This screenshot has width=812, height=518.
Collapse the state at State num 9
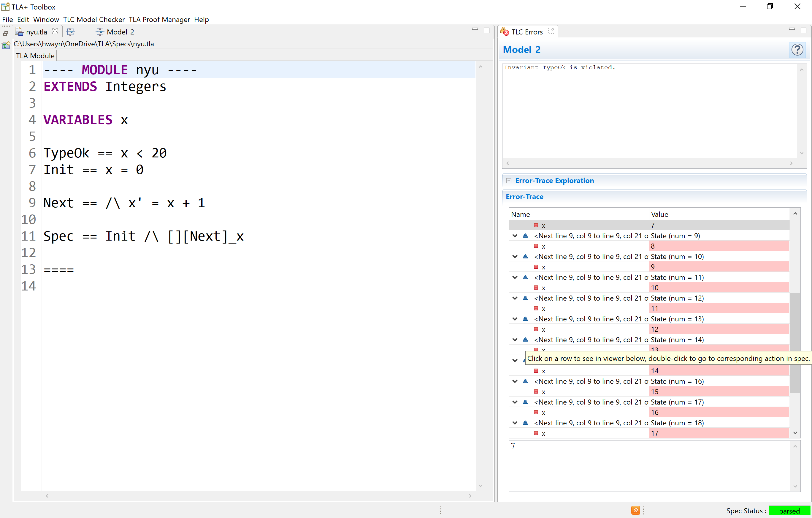tap(515, 236)
